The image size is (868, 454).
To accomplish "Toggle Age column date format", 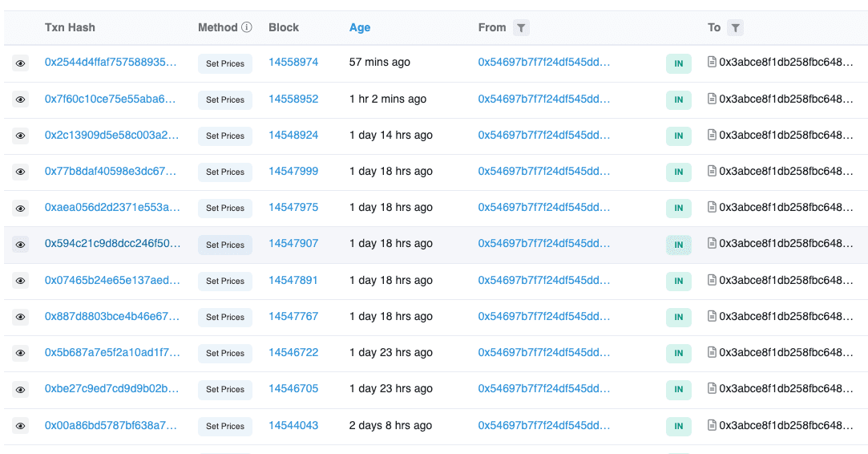I will [360, 27].
